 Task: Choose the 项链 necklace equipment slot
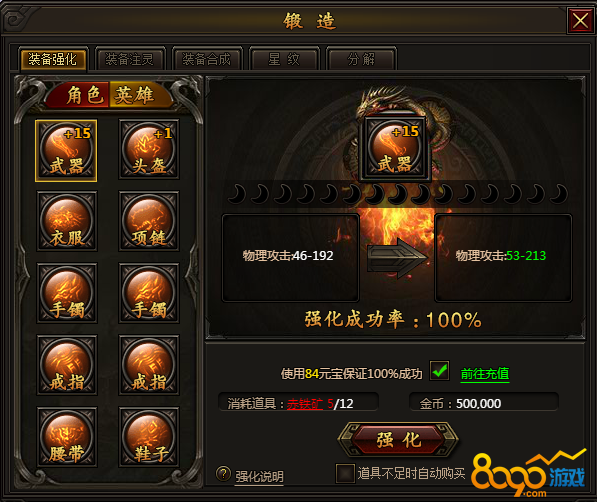click(x=148, y=221)
